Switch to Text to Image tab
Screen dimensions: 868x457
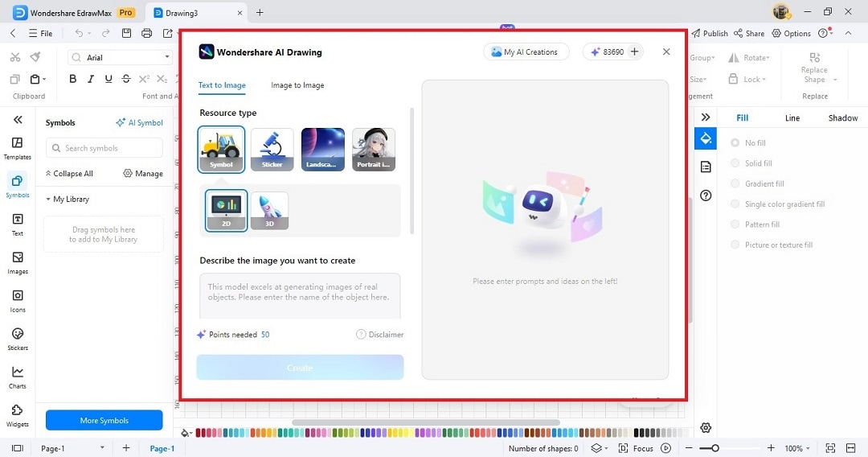coord(222,85)
